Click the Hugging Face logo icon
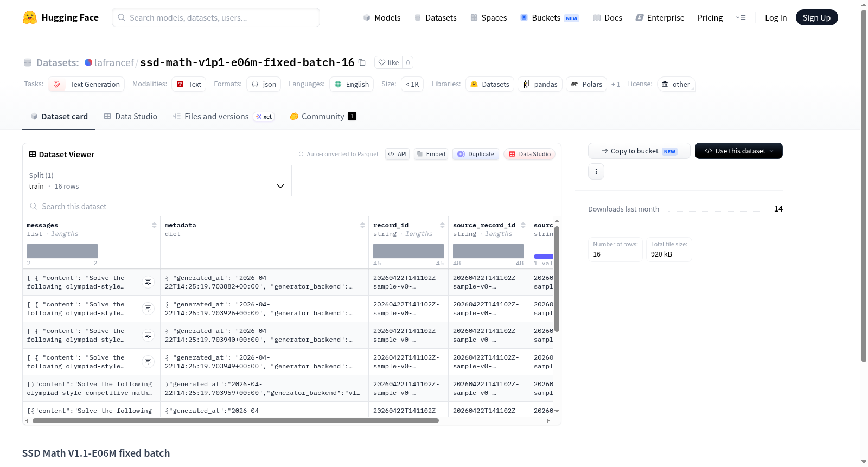Viewport: 868px width, 467px height. tap(30, 17)
